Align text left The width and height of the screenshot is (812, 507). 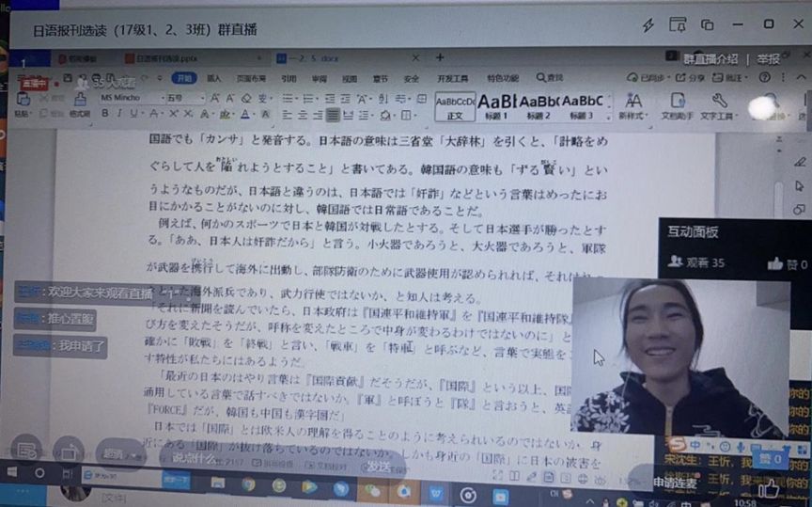click(x=287, y=115)
